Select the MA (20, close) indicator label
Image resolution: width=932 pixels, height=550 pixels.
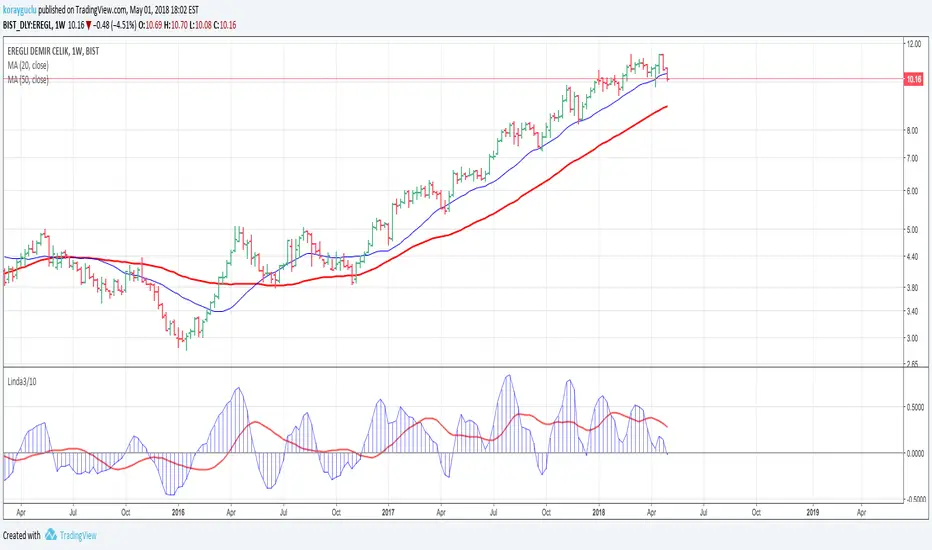coord(28,65)
